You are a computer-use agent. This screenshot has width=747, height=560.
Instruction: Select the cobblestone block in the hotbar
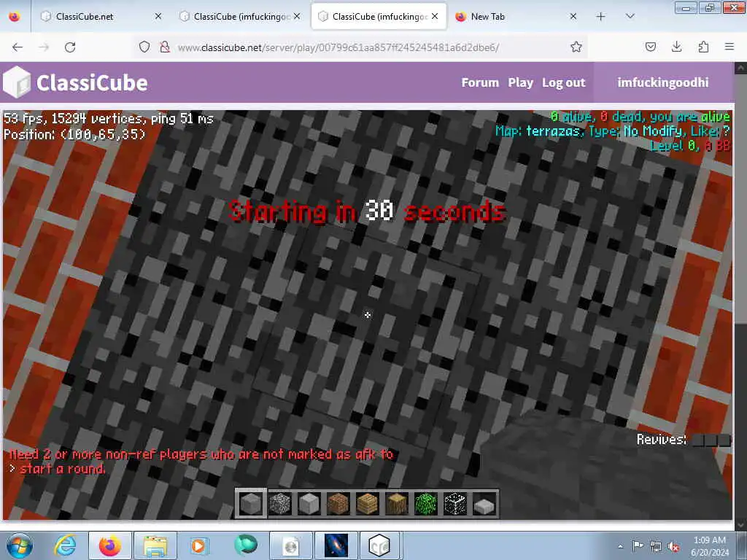[280, 503]
